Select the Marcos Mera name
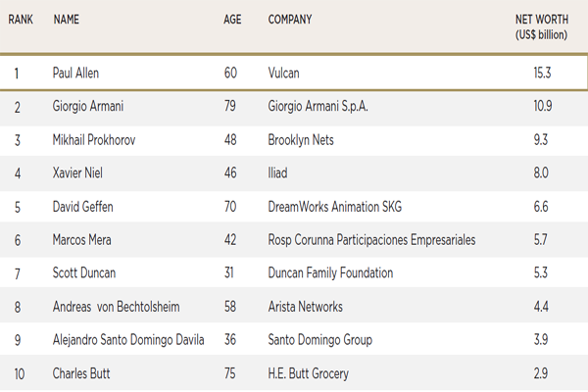This screenshot has width=588, height=392. click(x=82, y=240)
